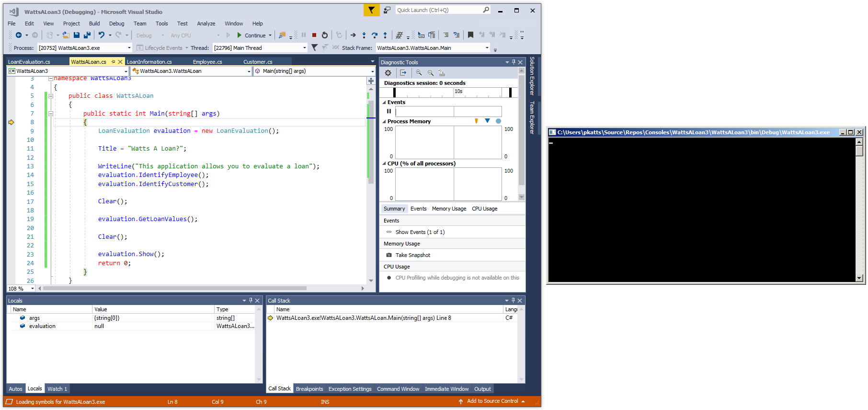Click the editor horizontal scrollbar
This screenshot has width=868, height=410.
174,288
